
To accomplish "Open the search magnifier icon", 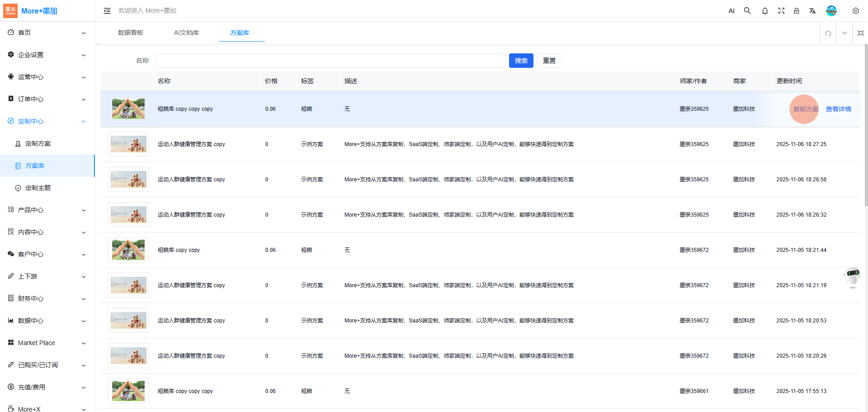I will click(747, 11).
